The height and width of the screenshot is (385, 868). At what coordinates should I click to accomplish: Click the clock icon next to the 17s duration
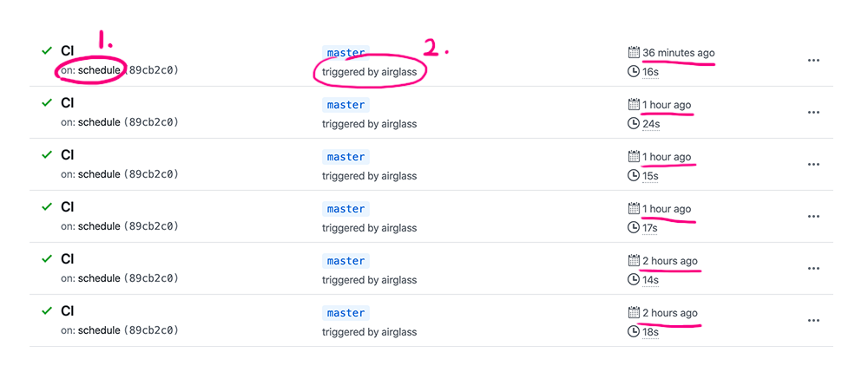point(634,228)
